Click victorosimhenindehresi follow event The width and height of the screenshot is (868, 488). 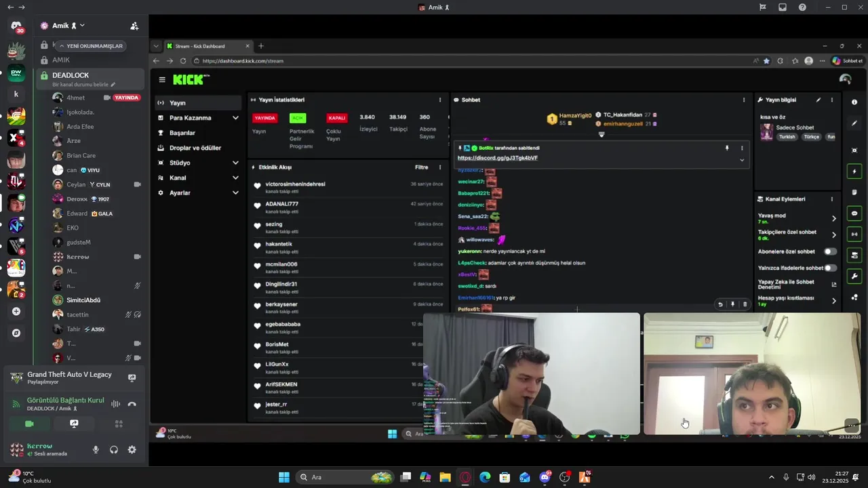click(348, 187)
